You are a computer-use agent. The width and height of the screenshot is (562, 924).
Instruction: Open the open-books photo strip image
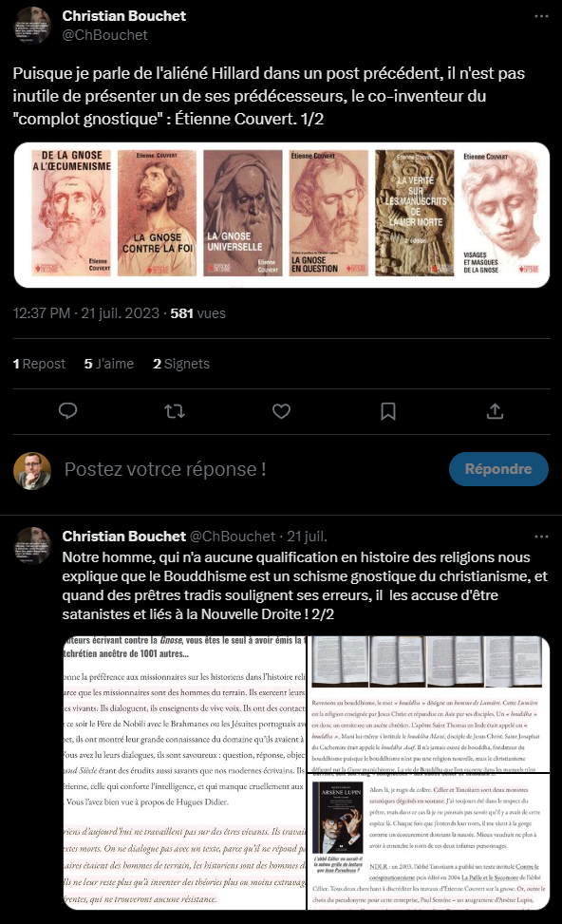(x=428, y=662)
